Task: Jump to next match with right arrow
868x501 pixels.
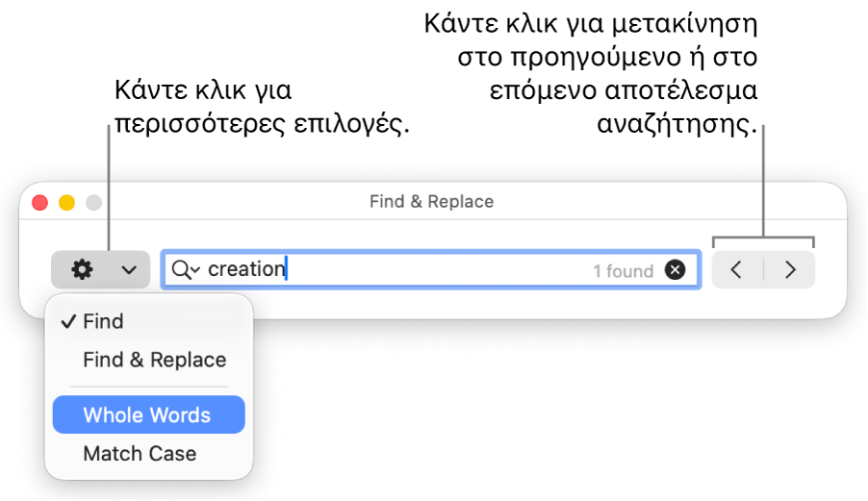Action: (x=790, y=270)
